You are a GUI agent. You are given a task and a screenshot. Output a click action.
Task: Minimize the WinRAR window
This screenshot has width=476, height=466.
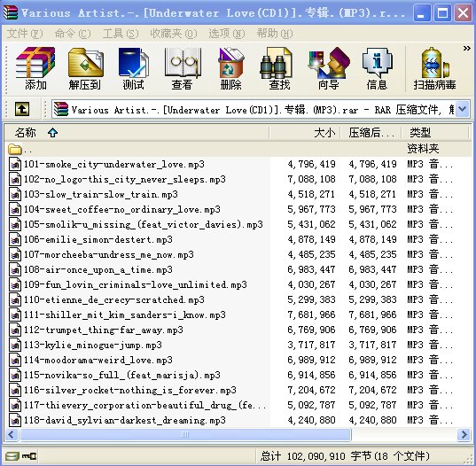(x=422, y=12)
